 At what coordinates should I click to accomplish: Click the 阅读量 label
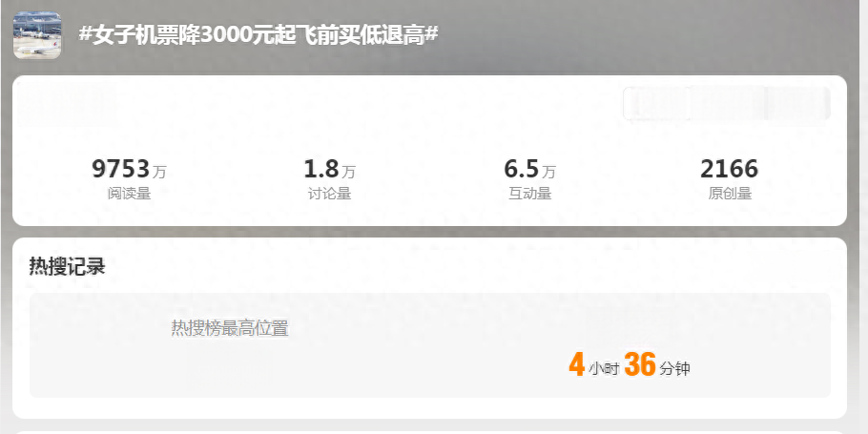pyautogui.click(x=129, y=194)
